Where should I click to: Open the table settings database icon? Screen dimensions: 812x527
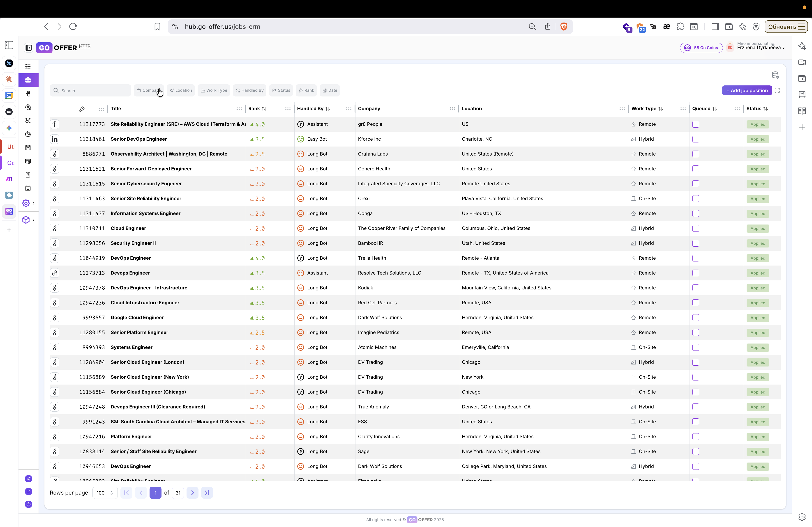tap(775, 75)
